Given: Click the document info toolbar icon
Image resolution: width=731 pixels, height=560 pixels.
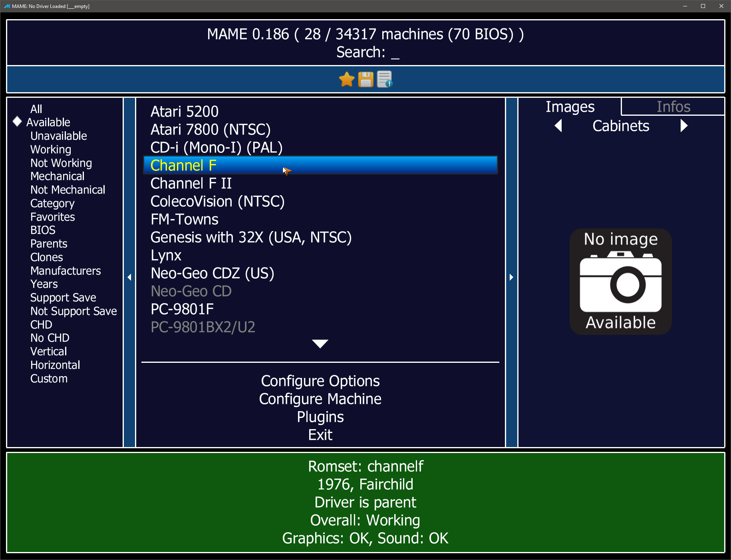Looking at the screenshot, I should (x=385, y=79).
